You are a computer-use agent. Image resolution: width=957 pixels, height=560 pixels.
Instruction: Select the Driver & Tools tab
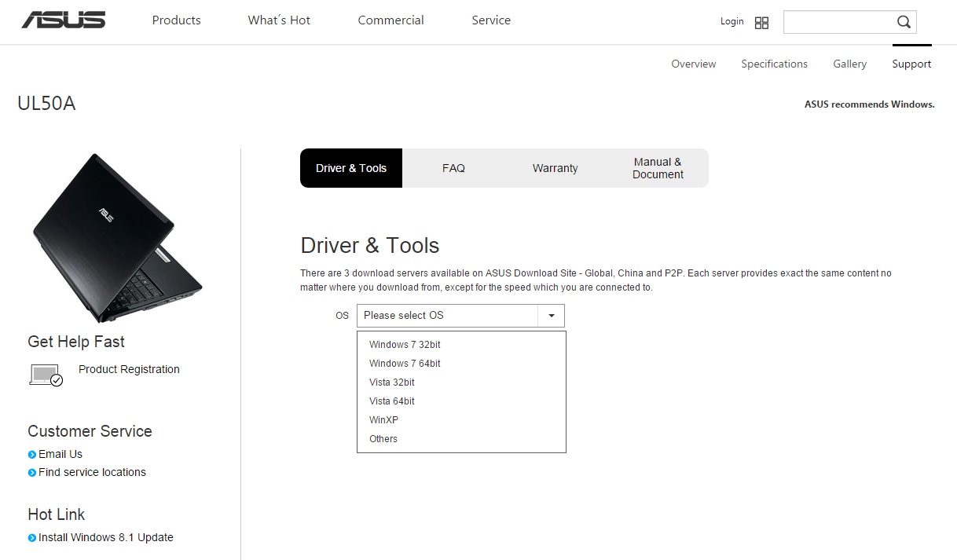tap(351, 168)
